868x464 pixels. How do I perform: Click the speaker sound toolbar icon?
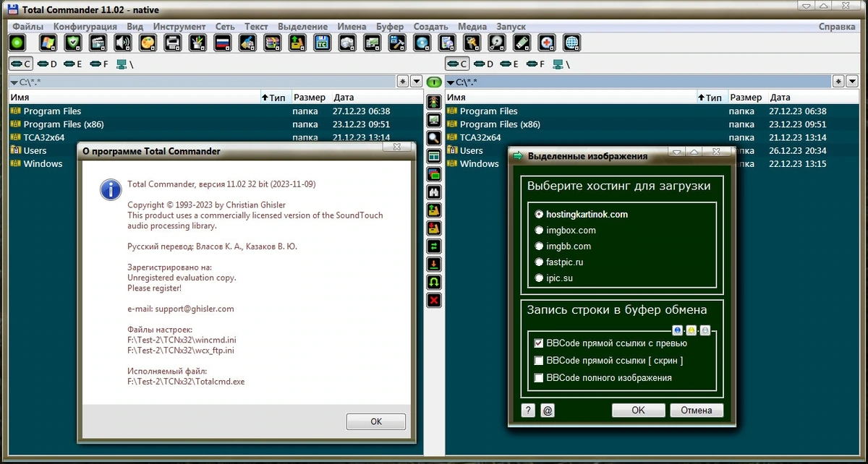click(122, 43)
